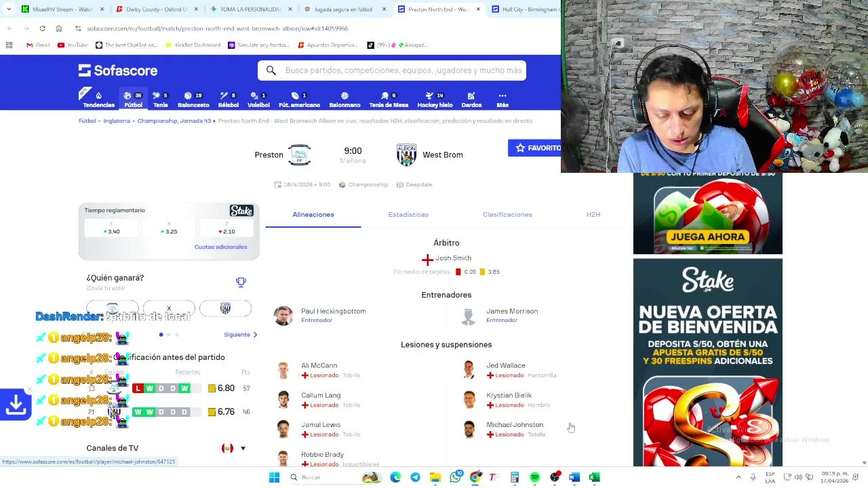Open the Dardos sport category
868x488 pixels.
pyautogui.click(x=471, y=100)
